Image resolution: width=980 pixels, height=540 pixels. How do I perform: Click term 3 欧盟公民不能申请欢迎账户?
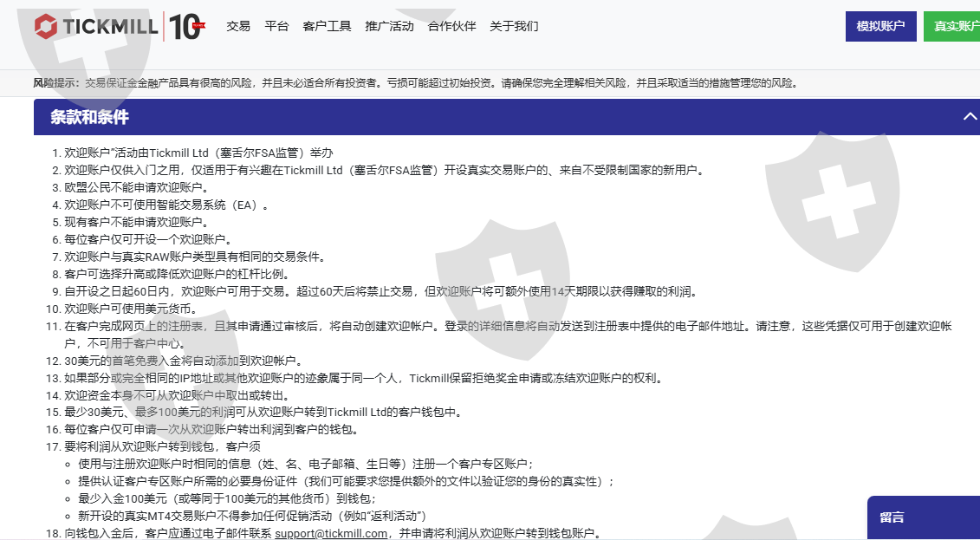[137, 187]
